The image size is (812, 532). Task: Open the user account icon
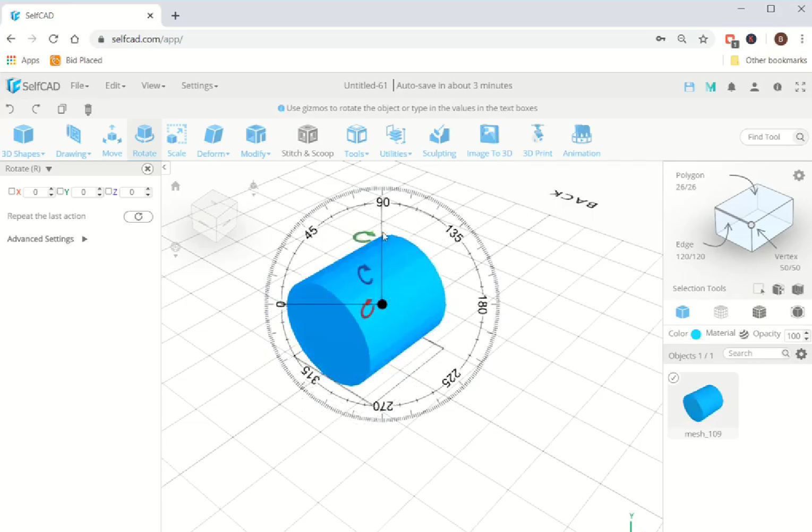click(754, 87)
